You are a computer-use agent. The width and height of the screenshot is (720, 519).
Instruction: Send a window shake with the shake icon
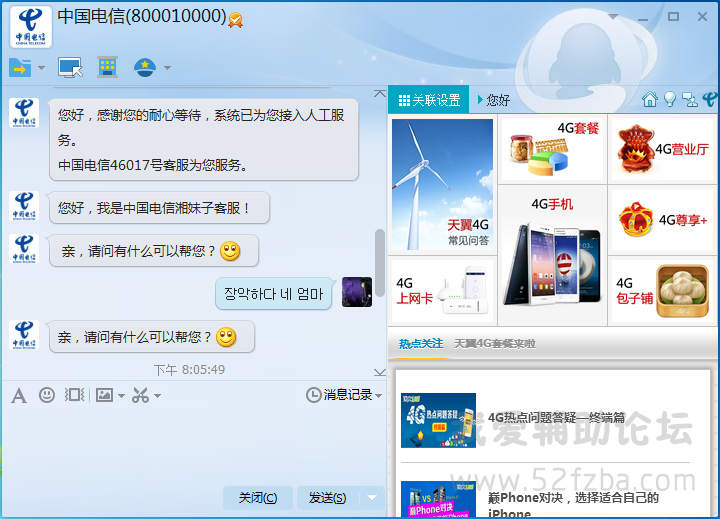[x=74, y=395]
